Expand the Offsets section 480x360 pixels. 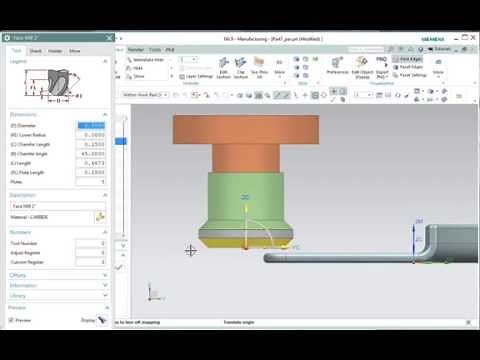(x=105, y=275)
